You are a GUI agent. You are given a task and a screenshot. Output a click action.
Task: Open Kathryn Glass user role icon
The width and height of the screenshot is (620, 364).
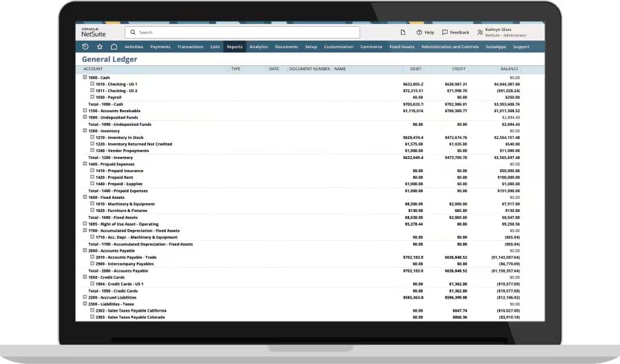(480, 32)
